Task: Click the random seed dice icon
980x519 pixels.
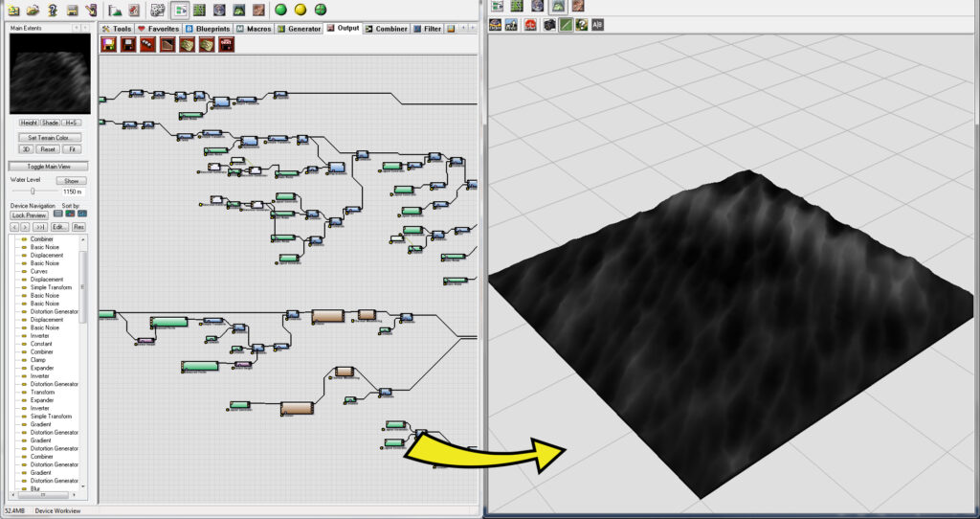Action: 157,10
